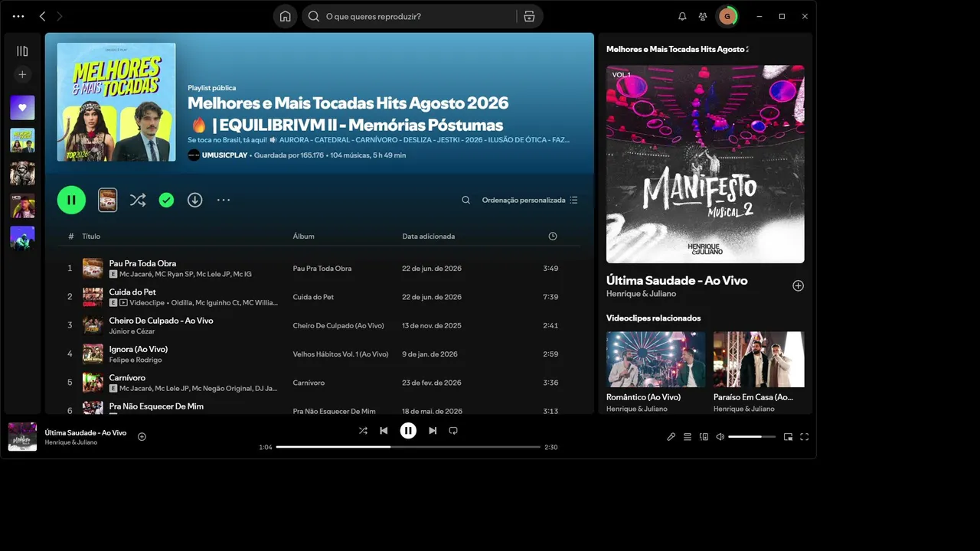
Task: Open artist 'Henrique & Juliano' in player bar
Action: click(71, 442)
